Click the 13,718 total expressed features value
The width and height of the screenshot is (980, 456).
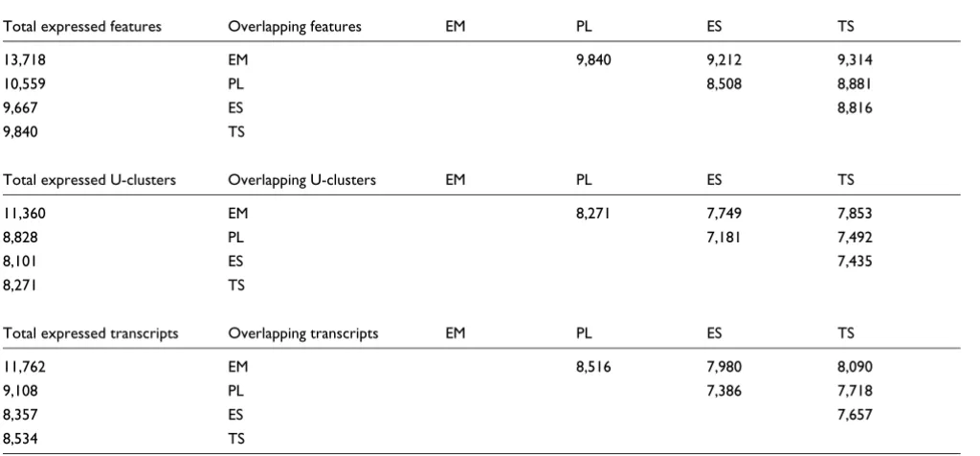[24, 60]
